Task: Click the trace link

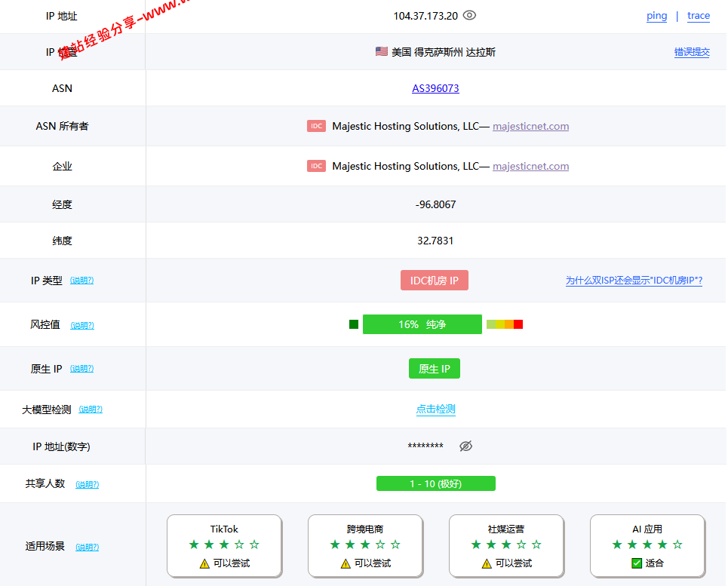Action: coord(699,16)
